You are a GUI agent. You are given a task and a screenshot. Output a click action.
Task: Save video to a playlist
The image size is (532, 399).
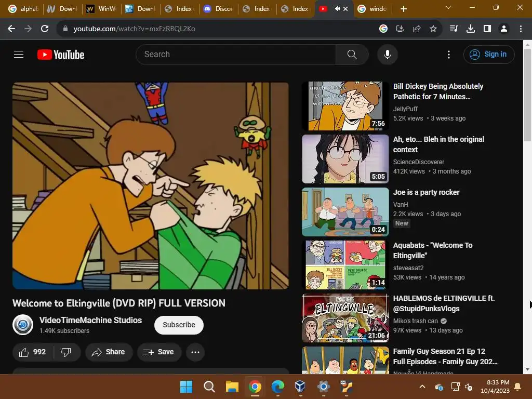coord(159,352)
